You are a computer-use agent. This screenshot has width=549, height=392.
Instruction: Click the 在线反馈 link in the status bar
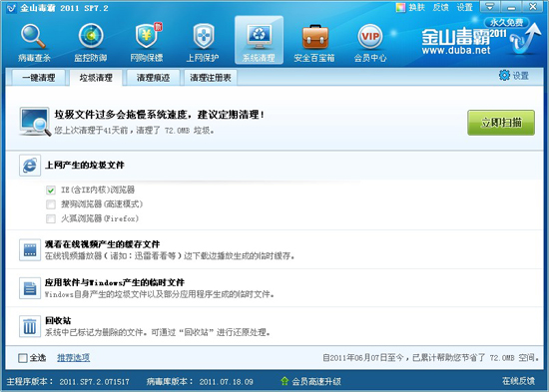point(518,381)
